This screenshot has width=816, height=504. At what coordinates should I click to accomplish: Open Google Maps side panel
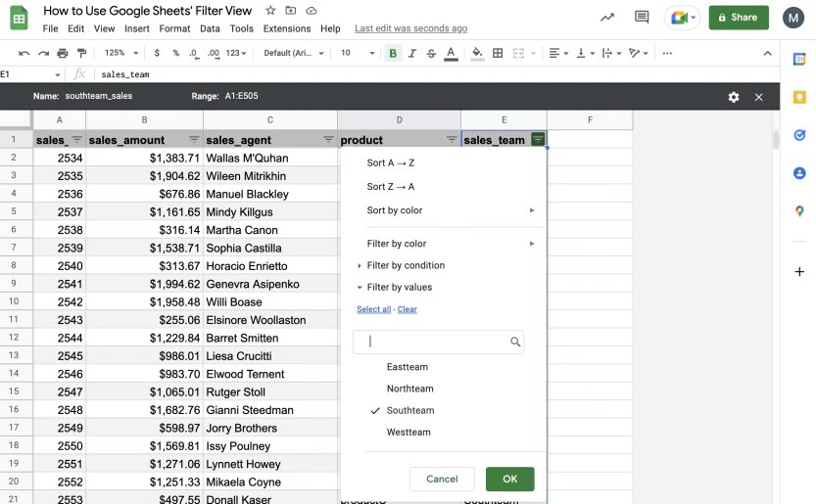coord(799,211)
